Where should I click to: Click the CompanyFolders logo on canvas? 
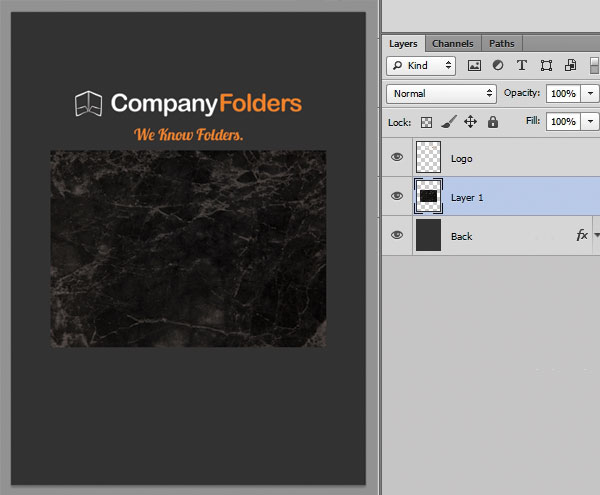pos(188,104)
